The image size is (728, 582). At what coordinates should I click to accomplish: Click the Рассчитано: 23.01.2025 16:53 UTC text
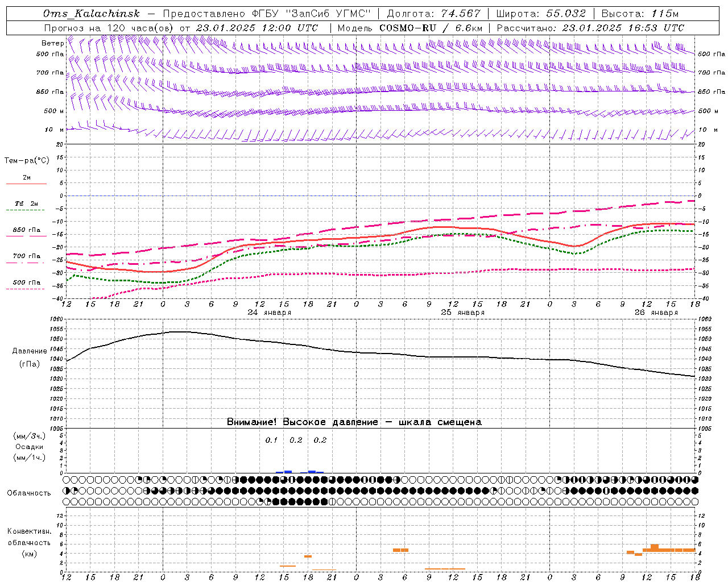click(x=590, y=28)
